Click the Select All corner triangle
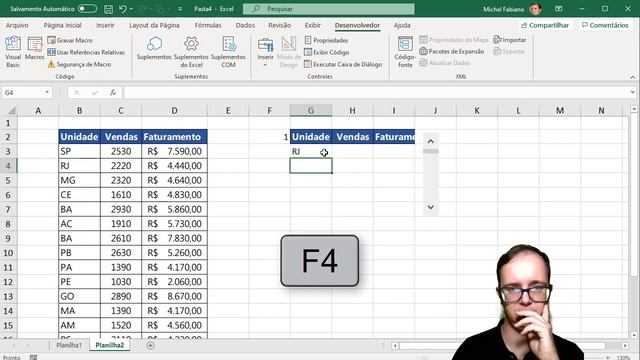640x360 pixels. coord(11,111)
